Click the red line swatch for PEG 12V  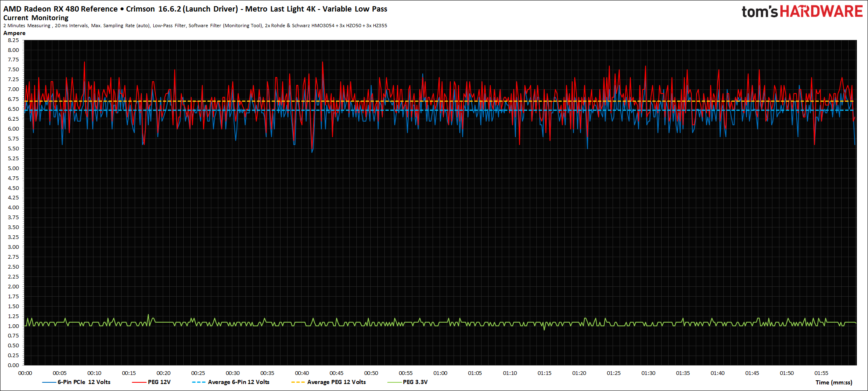(139, 382)
